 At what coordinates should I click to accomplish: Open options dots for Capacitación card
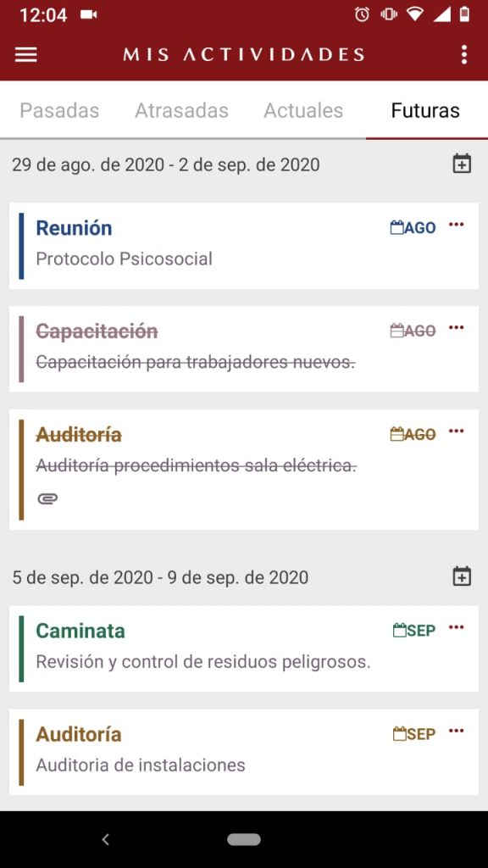pos(456,327)
